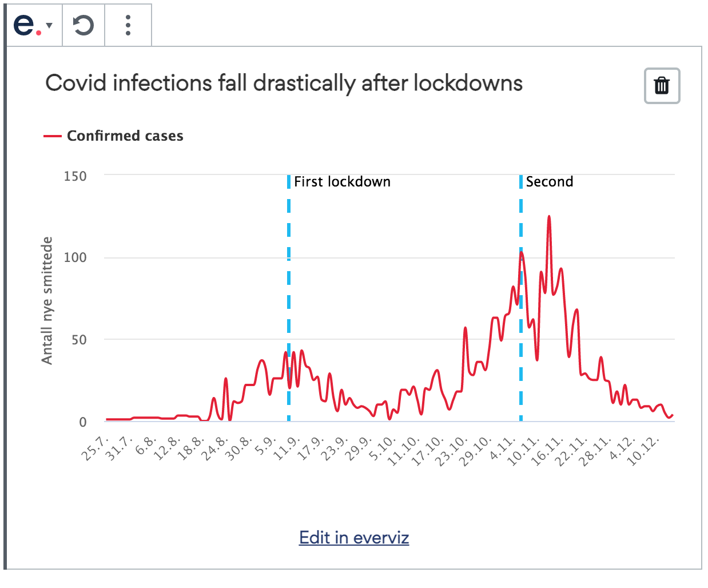Click the 16.11. date label
708x588 pixels.
[548, 452]
